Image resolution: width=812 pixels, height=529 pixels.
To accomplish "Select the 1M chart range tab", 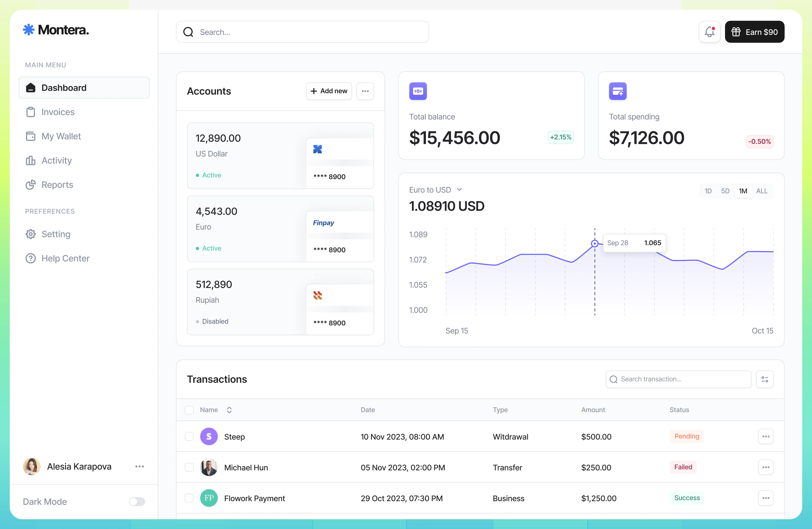I will coord(743,191).
